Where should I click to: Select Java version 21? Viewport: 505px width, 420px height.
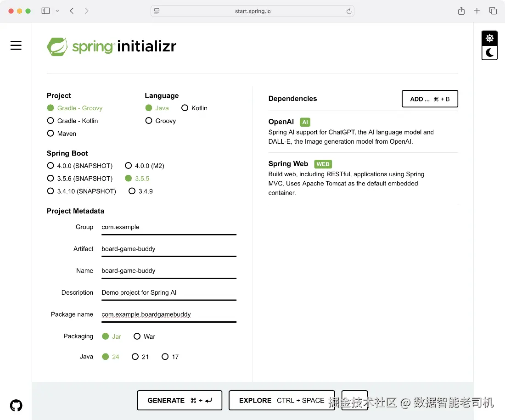click(140, 357)
